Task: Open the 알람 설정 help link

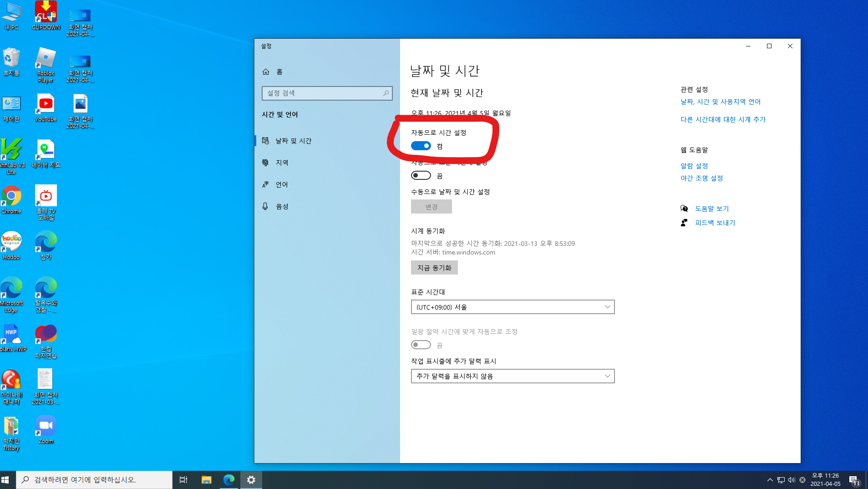Action: pos(694,166)
